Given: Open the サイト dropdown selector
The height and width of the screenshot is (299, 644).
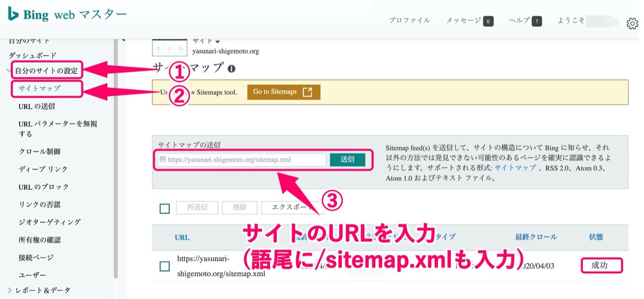Looking at the screenshot, I should click(x=207, y=41).
